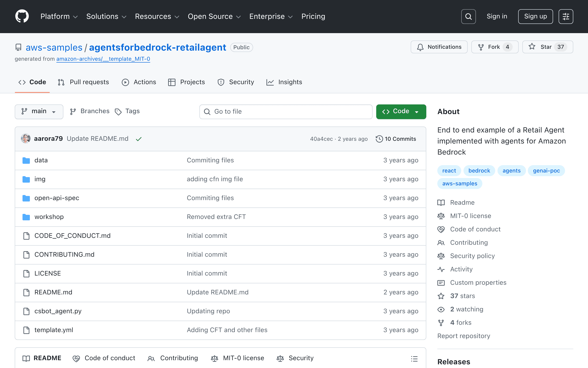
Task: Open Custom properties in About sidebar
Action: pos(472,283)
